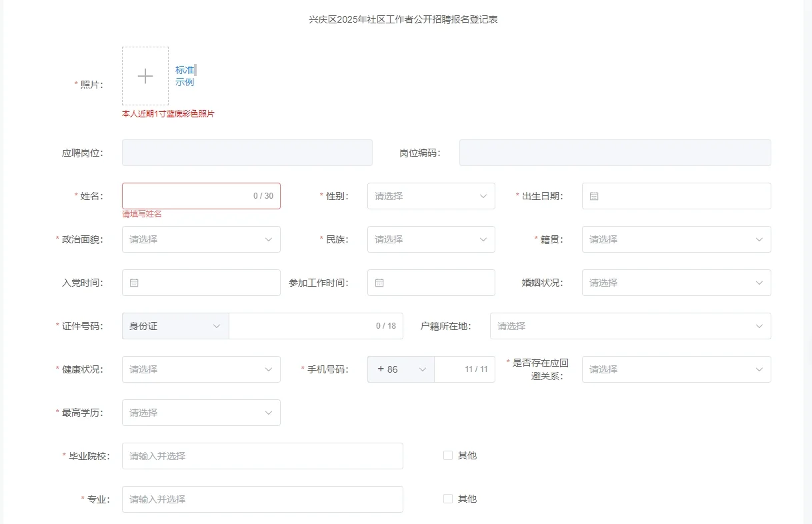Open the +86 country code dropdown
The width and height of the screenshot is (812, 524).
pos(400,369)
